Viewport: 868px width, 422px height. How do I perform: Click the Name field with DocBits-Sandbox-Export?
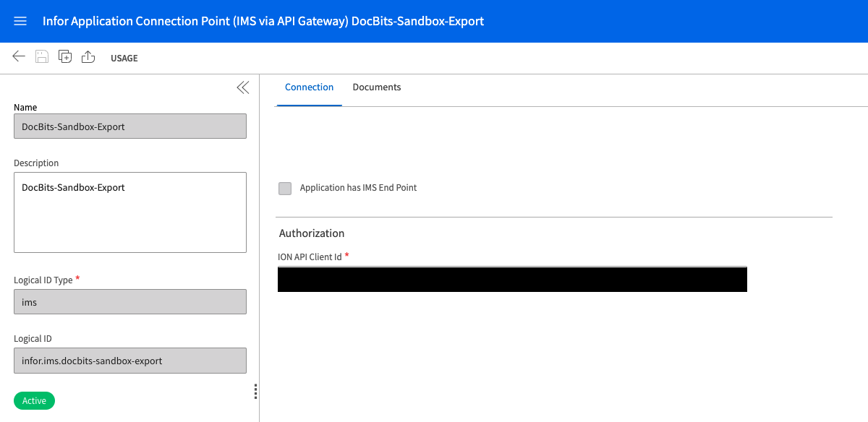(x=130, y=126)
